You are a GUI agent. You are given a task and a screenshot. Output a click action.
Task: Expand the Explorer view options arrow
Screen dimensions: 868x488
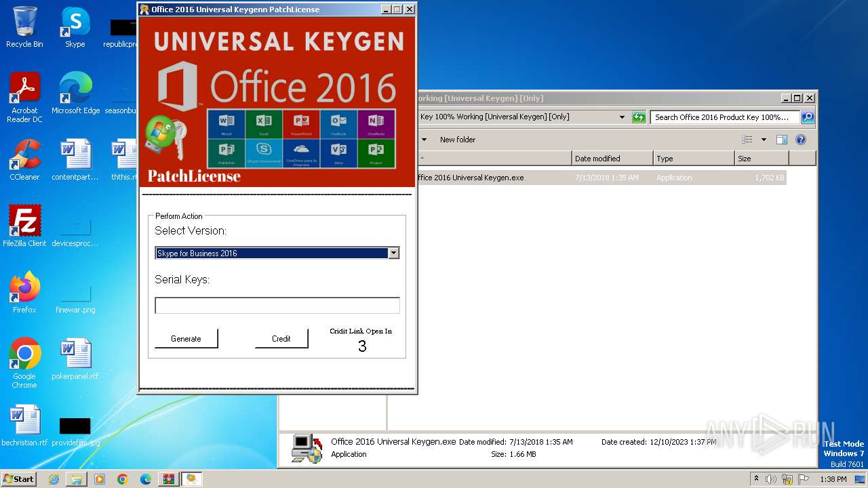coord(764,140)
